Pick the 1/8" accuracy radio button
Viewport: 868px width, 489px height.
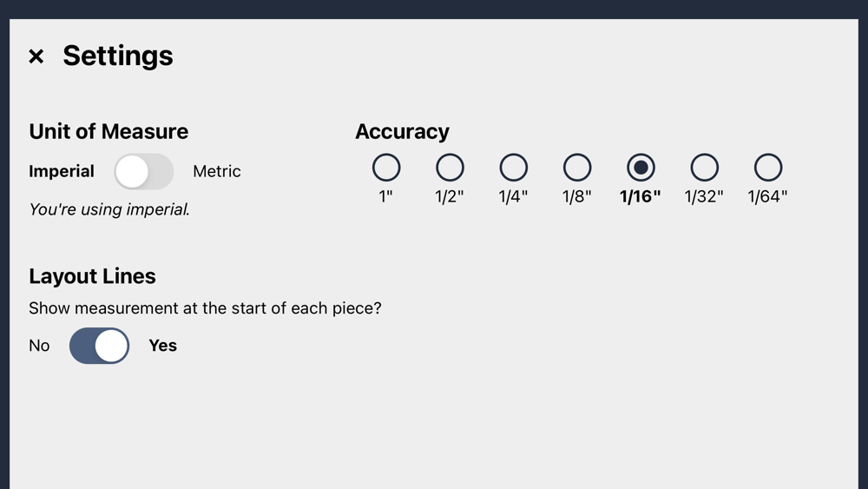point(577,167)
